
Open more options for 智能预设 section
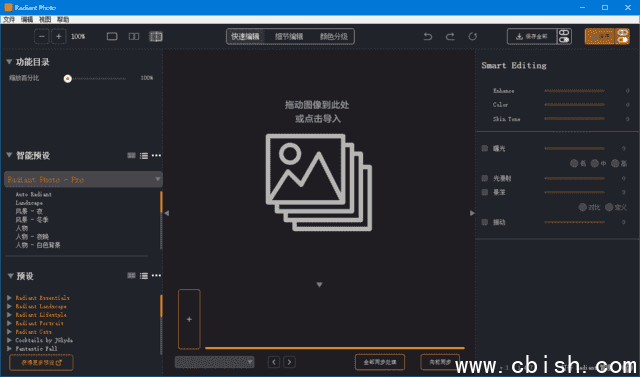[156, 155]
